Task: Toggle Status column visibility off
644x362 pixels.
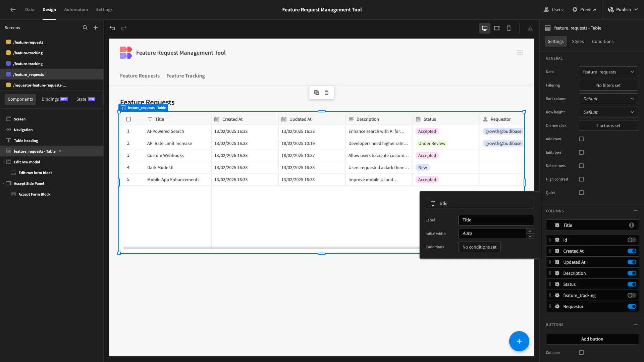Action: coord(632,284)
